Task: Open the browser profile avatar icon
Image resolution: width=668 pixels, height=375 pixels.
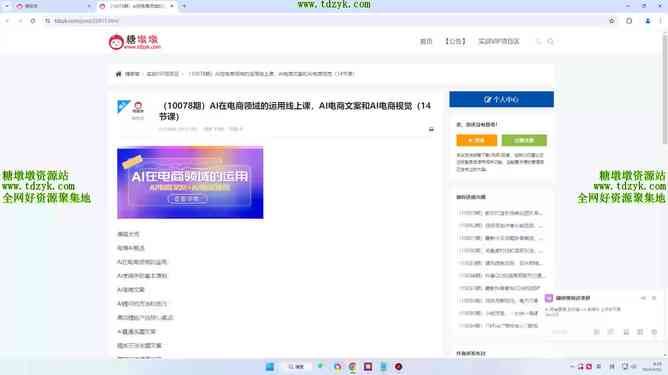Action: (x=648, y=20)
